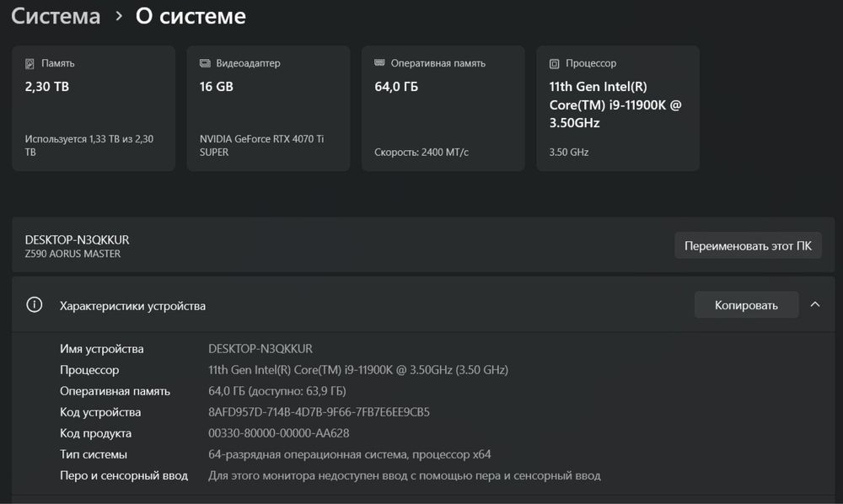Click the info icon beside Характеристики устройства

pyautogui.click(x=35, y=305)
